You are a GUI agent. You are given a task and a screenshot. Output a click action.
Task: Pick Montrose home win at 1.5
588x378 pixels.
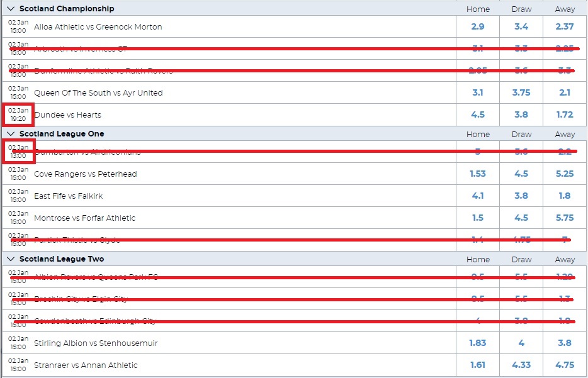[478, 218]
